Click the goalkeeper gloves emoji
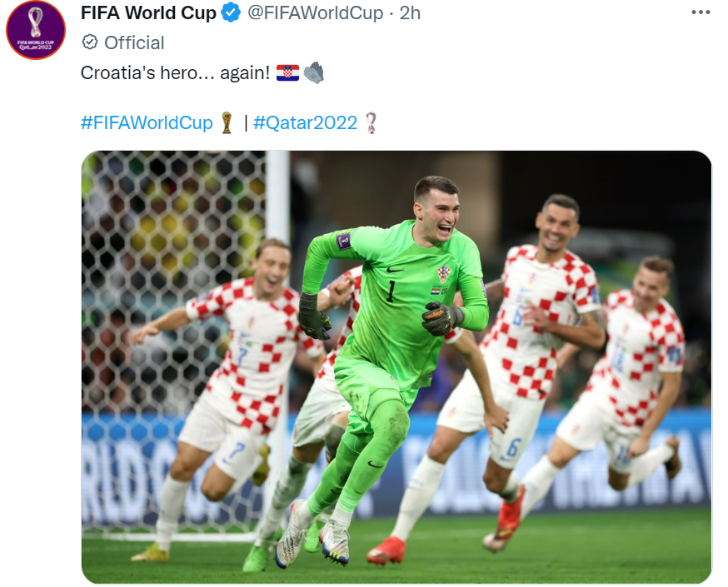This screenshot has height=587, width=728. pyautogui.click(x=314, y=72)
